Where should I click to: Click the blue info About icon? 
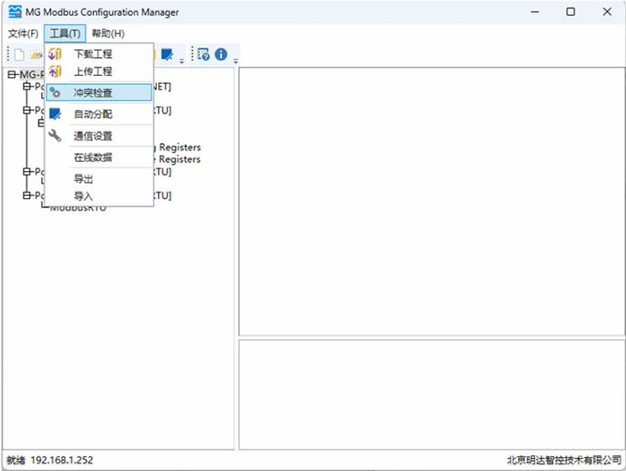pyautogui.click(x=221, y=54)
